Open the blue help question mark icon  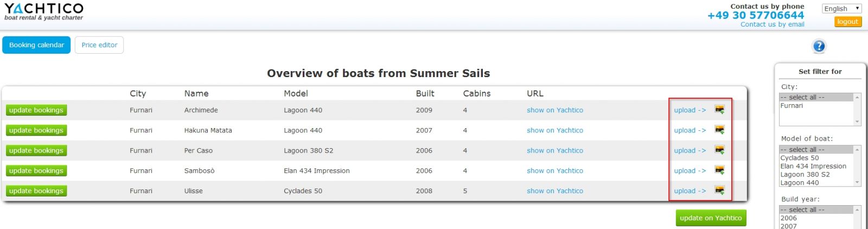point(819,47)
